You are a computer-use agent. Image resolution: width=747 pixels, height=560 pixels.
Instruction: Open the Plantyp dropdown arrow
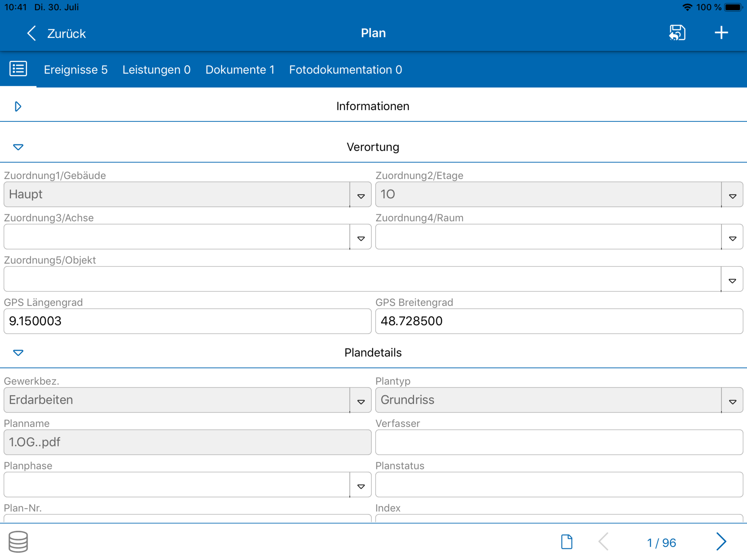tap(732, 400)
